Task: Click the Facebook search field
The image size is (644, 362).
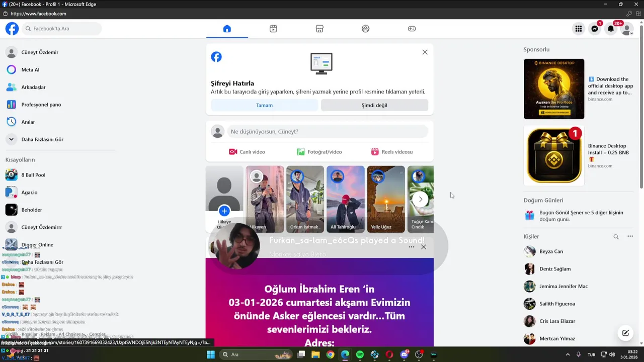Action: 61,29
